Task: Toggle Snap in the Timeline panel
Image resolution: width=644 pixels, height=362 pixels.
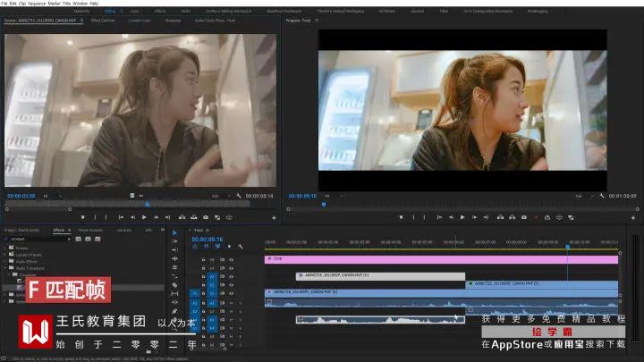Action: coord(207,247)
